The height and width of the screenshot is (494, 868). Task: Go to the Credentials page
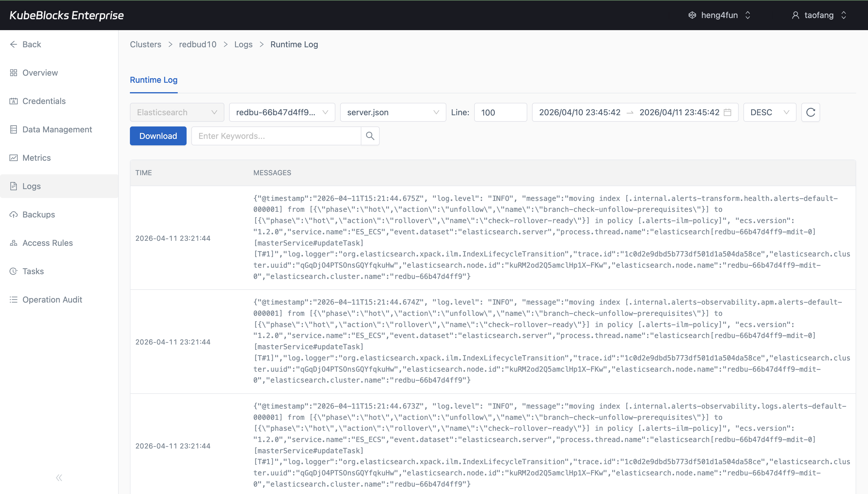tap(59, 101)
